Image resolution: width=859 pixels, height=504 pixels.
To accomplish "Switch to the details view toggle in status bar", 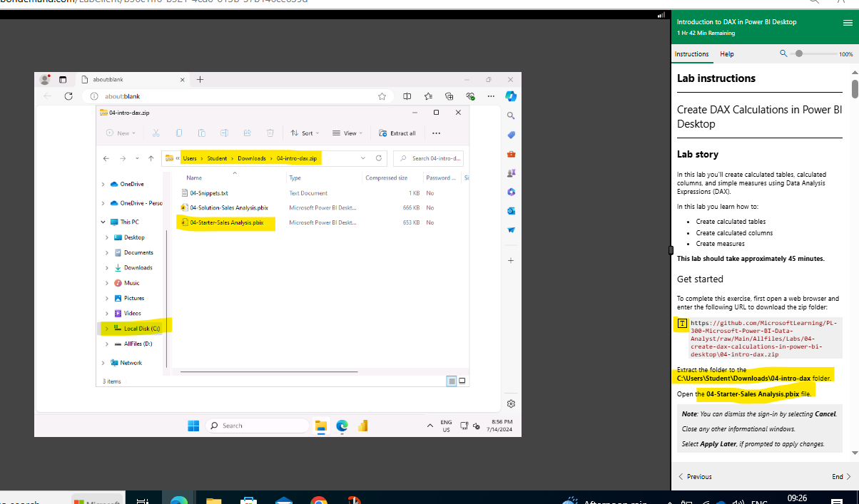I will pos(451,381).
